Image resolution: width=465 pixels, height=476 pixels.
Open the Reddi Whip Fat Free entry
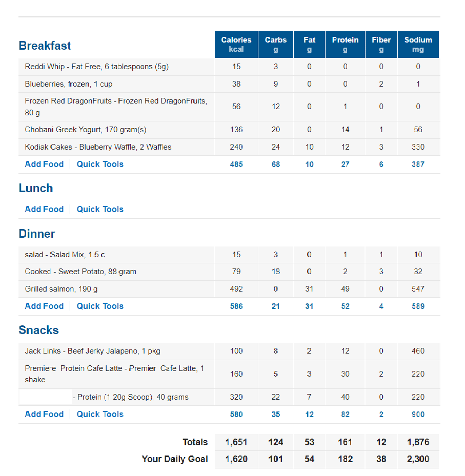(x=96, y=67)
